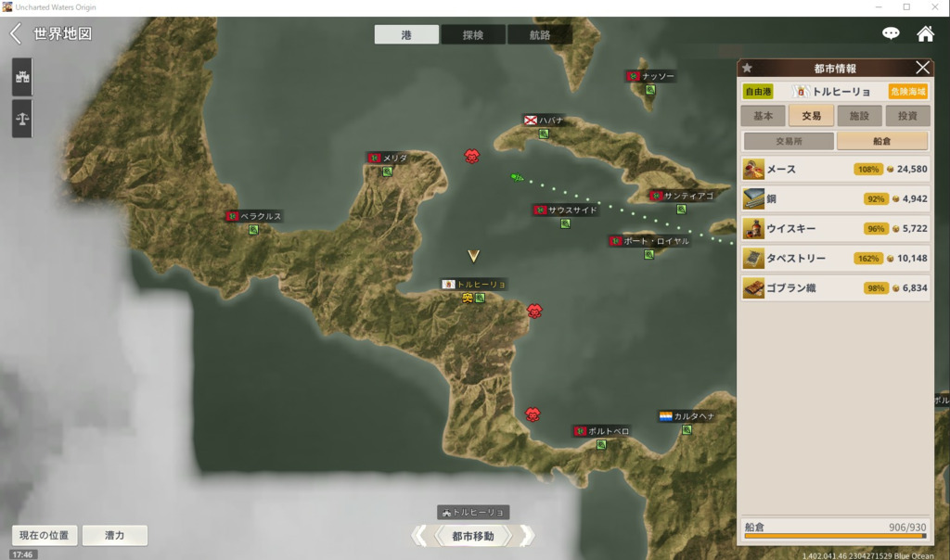Click the 108% rate badge for メース
Viewport: 950px width, 560px height.
pyautogui.click(x=868, y=170)
